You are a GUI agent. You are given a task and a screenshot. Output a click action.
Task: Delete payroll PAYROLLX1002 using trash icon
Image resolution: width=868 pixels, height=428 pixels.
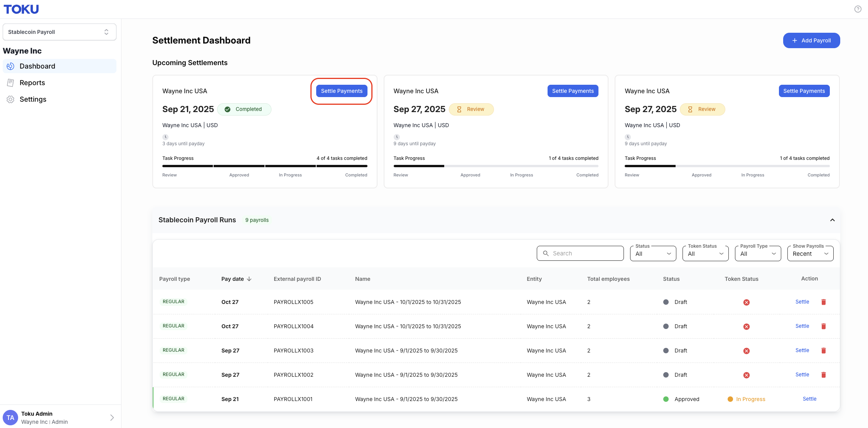pos(824,375)
